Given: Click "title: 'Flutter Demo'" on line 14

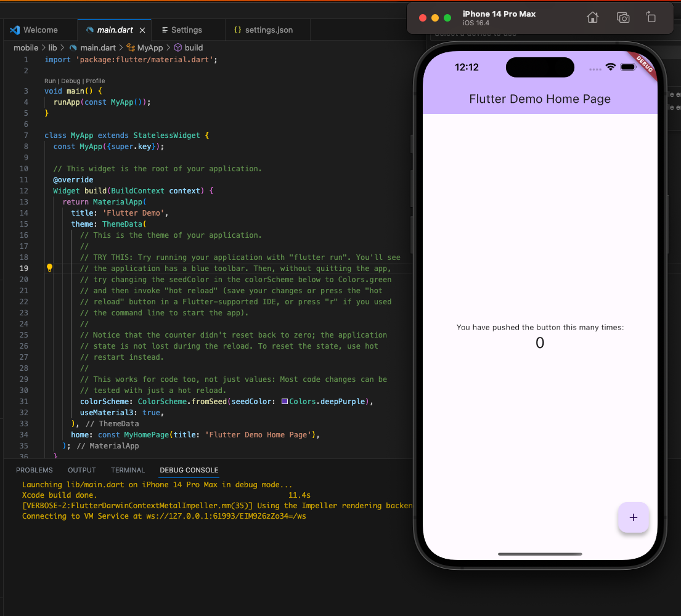Looking at the screenshot, I should pyautogui.click(x=120, y=213).
